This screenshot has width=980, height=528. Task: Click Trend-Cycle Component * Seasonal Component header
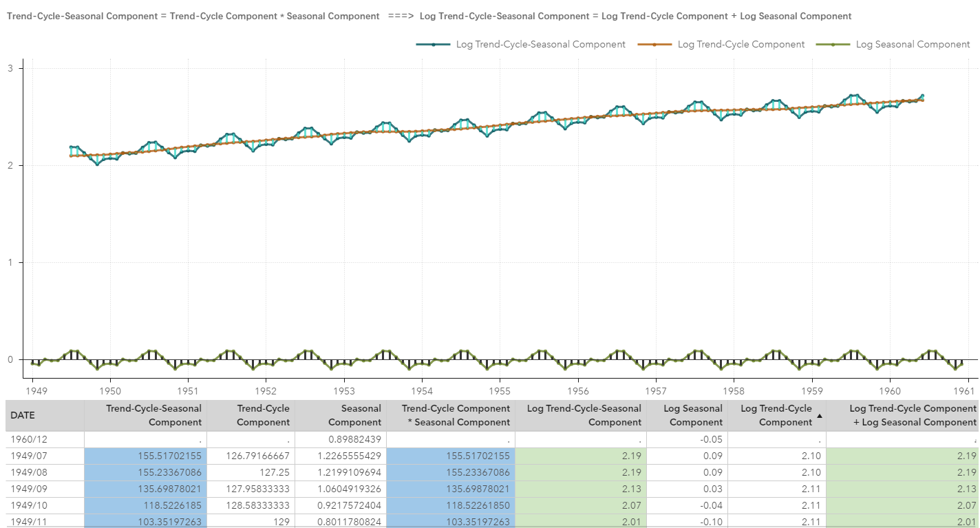click(x=451, y=415)
